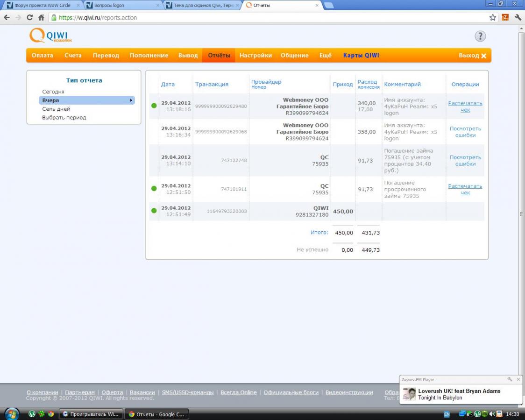Select Семь дней report type
Viewport: 525px width, 420px height.
pos(56,109)
